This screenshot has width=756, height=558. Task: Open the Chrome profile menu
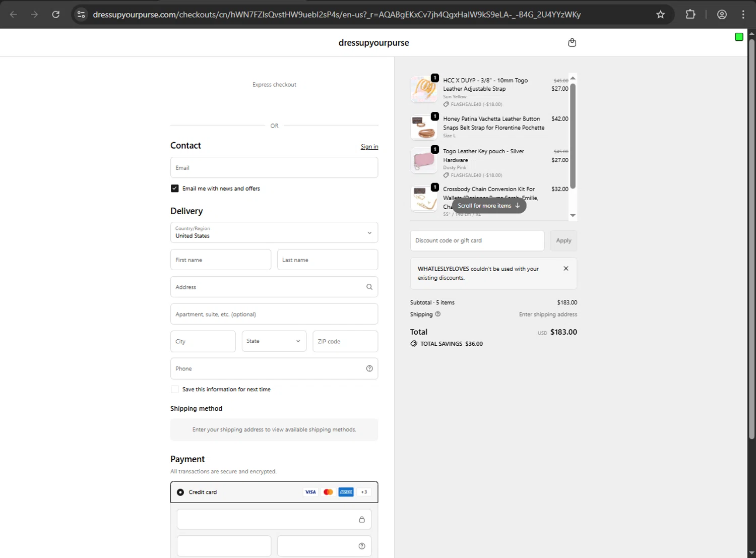coord(722,15)
